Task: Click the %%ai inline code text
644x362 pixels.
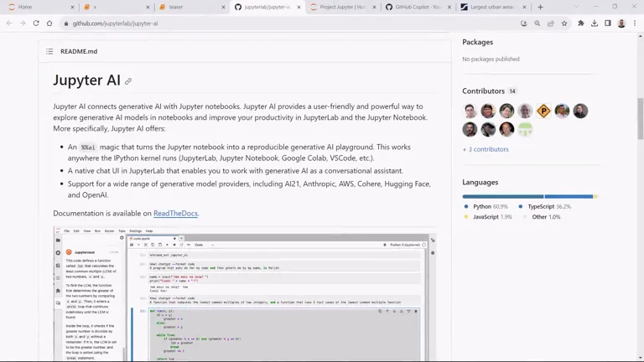Action: 87,147
